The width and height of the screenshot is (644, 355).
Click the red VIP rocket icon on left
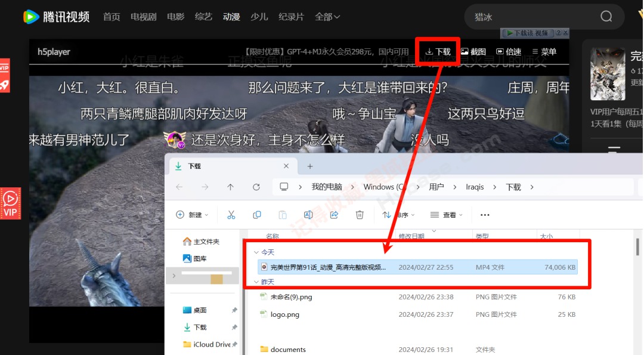(x=5, y=76)
